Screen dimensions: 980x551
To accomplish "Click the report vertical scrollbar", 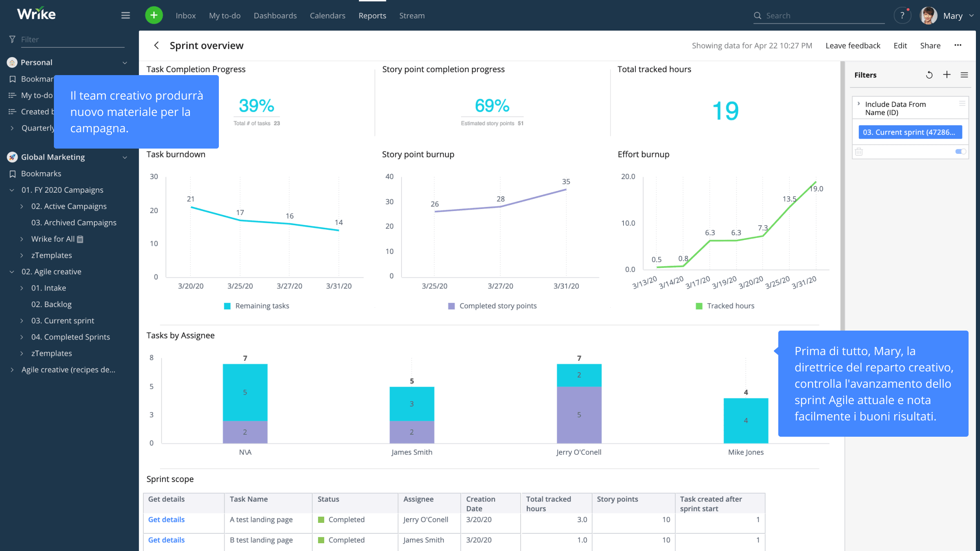I will tap(842, 196).
